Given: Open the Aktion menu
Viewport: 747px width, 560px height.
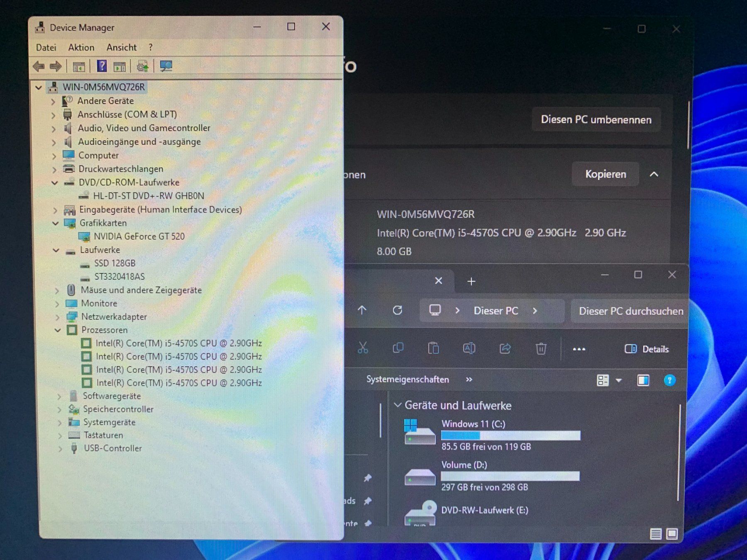Looking at the screenshot, I should point(81,48).
